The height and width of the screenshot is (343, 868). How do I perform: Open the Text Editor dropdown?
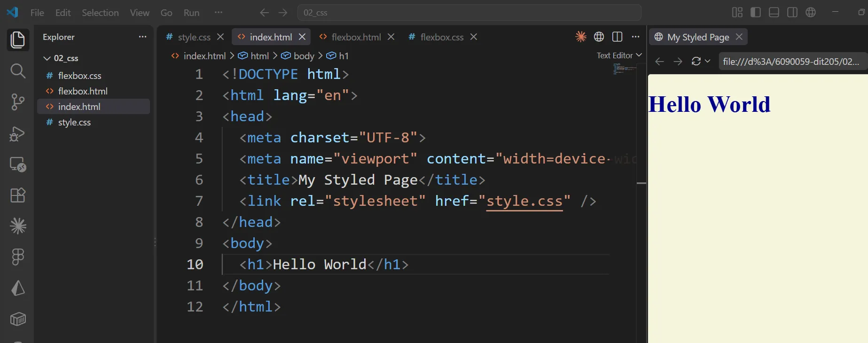619,55
